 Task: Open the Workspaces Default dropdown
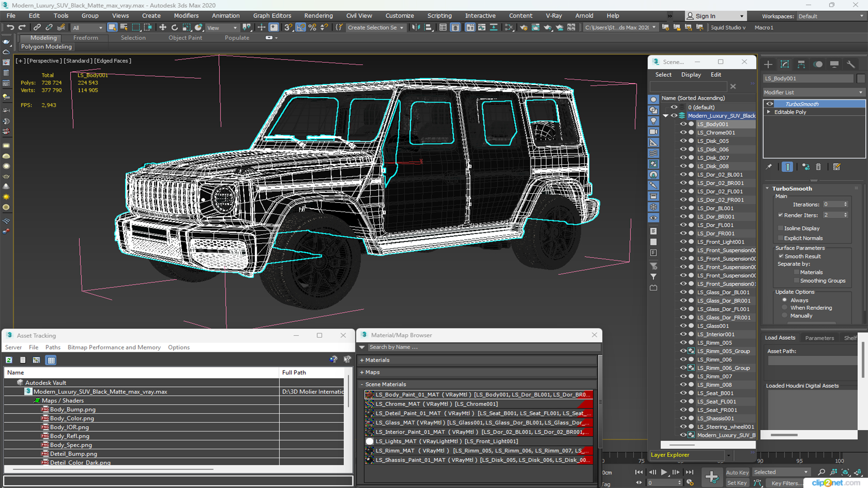(831, 16)
